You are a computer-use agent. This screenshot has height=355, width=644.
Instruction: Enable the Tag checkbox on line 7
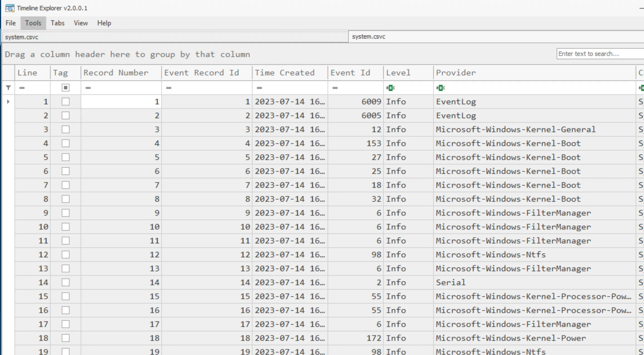(66, 185)
